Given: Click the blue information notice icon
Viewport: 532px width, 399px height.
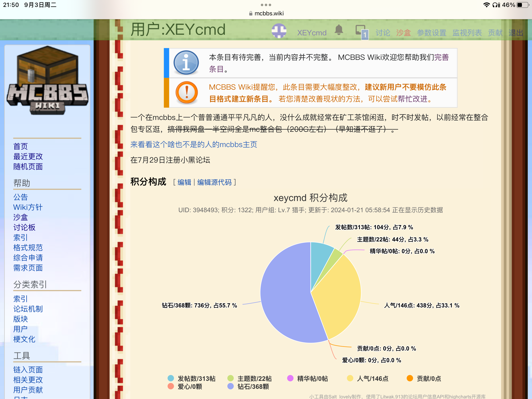Looking at the screenshot, I should 186,63.
